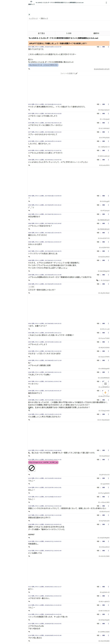Open the kebab menu on post 0101
Viewport: 110px width, 644px height.
point(108,450)
